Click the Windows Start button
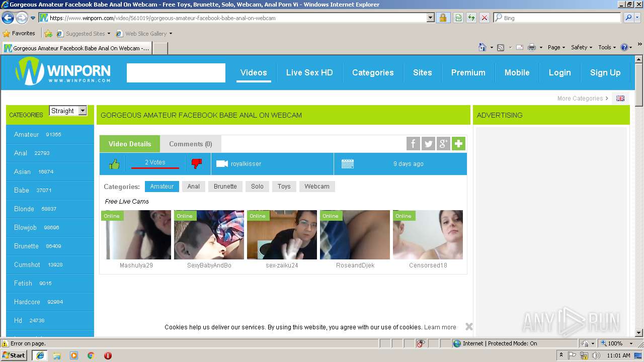This screenshot has width=644, height=362. click(14, 355)
